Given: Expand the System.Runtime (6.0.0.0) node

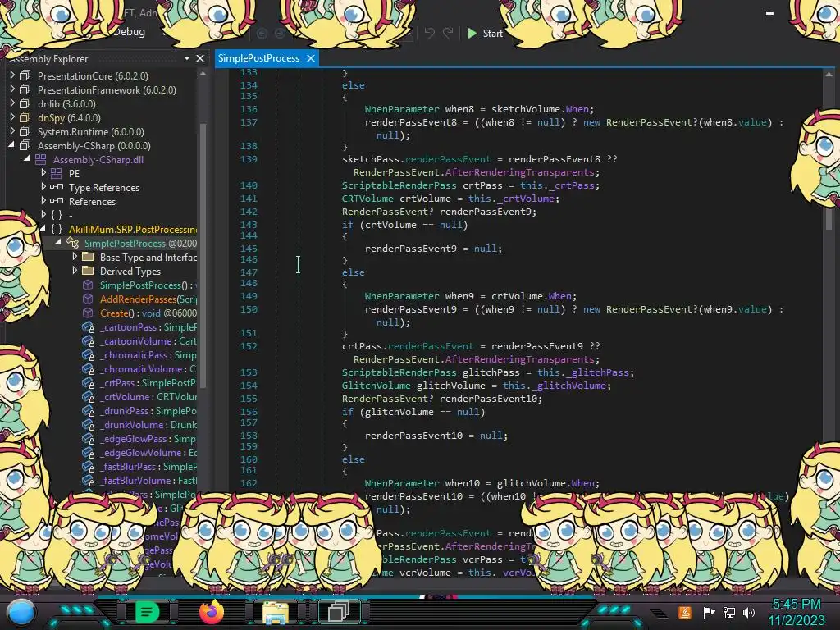Looking at the screenshot, I should coord(12,131).
